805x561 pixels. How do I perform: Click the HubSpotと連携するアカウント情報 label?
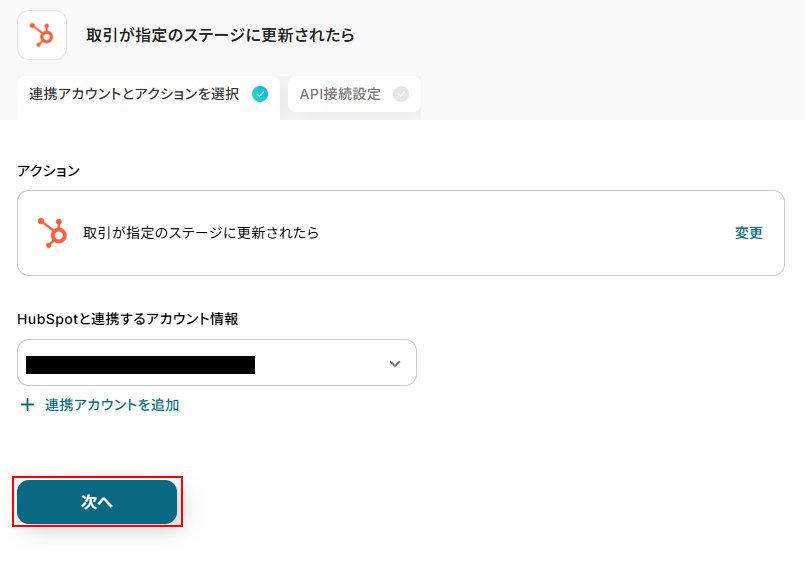pyautogui.click(x=128, y=319)
